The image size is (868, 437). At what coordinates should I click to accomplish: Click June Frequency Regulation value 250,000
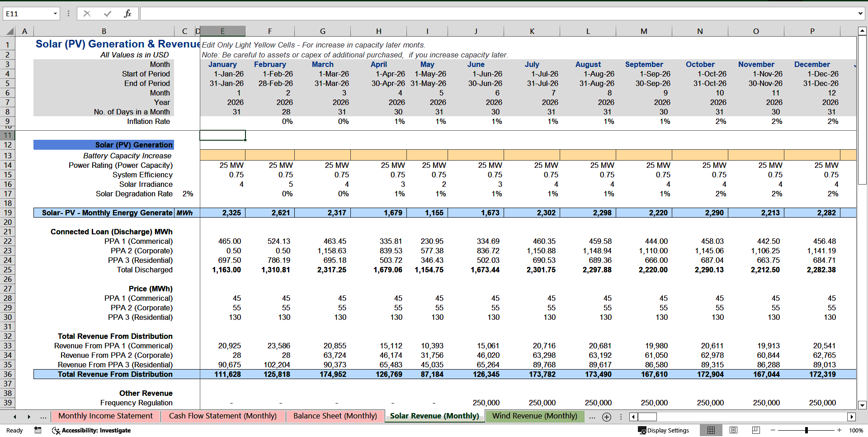[x=476, y=403]
